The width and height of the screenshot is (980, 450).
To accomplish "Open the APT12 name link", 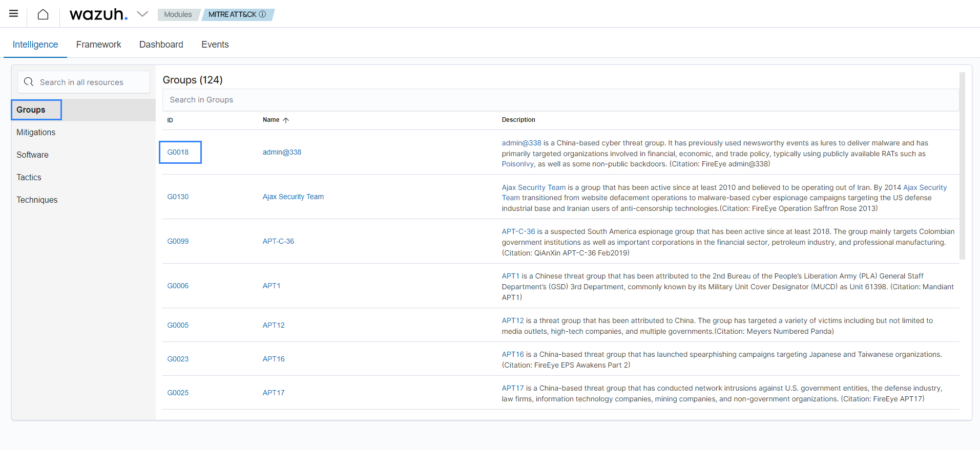I will point(274,325).
